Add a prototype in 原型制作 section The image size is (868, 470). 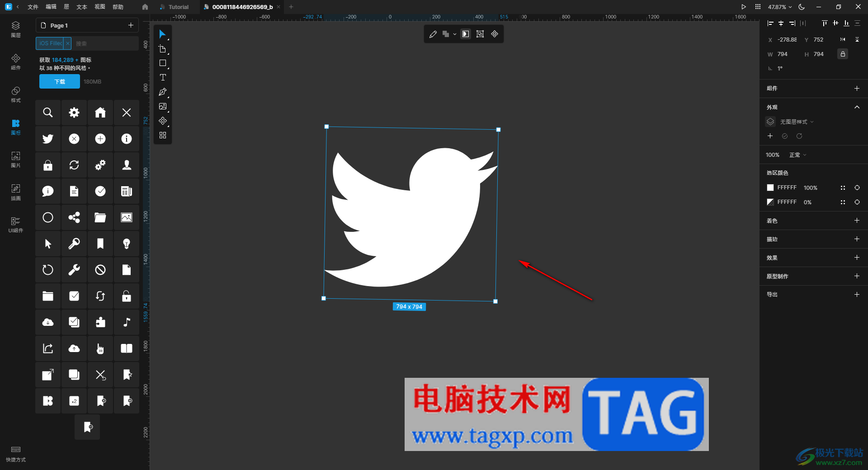857,276
